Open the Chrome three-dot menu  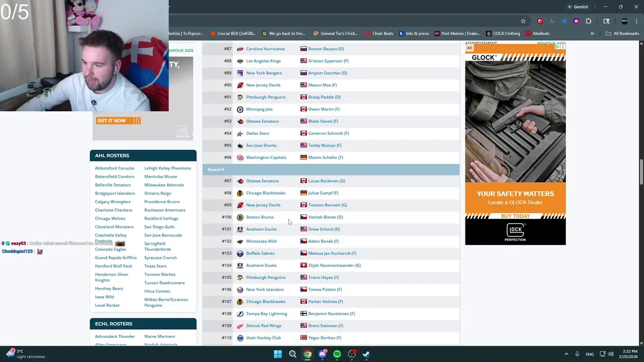637,21
